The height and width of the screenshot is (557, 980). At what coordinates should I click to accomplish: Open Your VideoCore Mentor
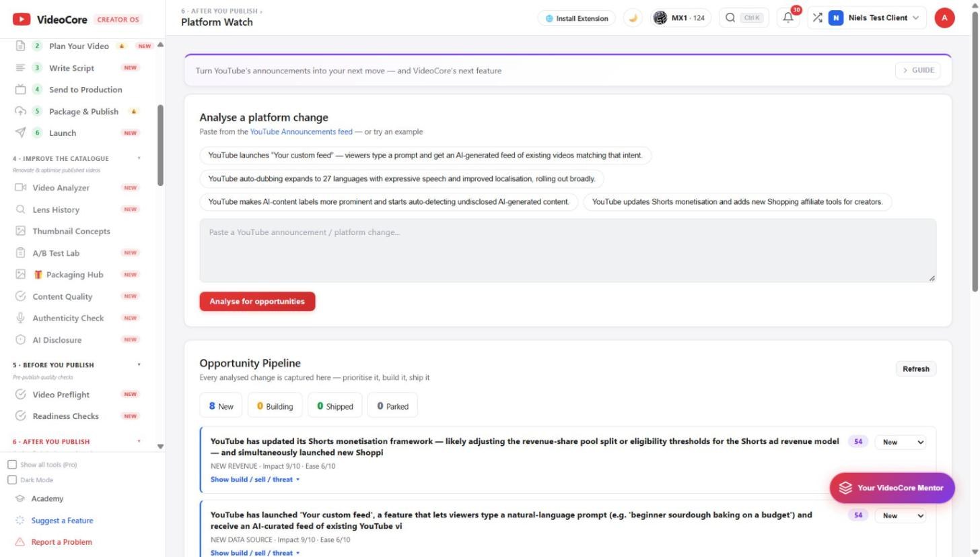892,488
